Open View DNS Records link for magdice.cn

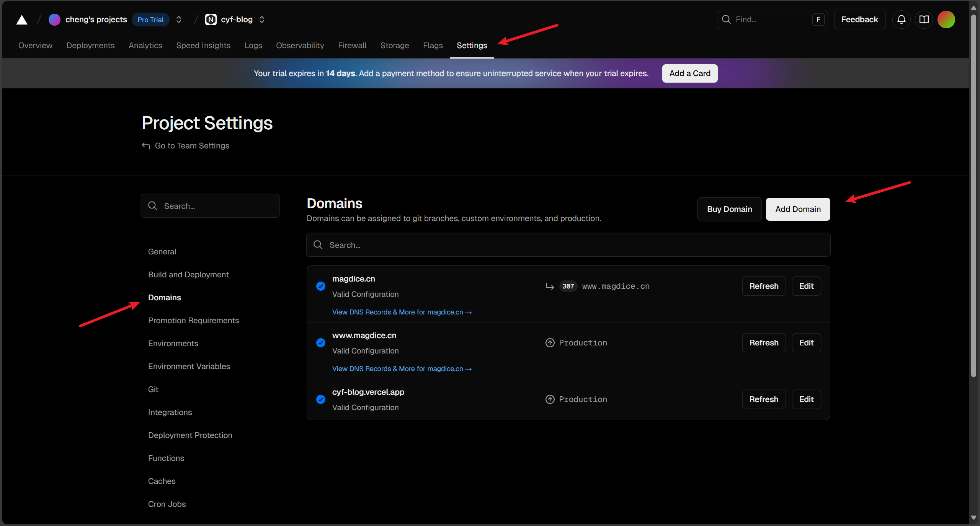[x=402, y=312]
